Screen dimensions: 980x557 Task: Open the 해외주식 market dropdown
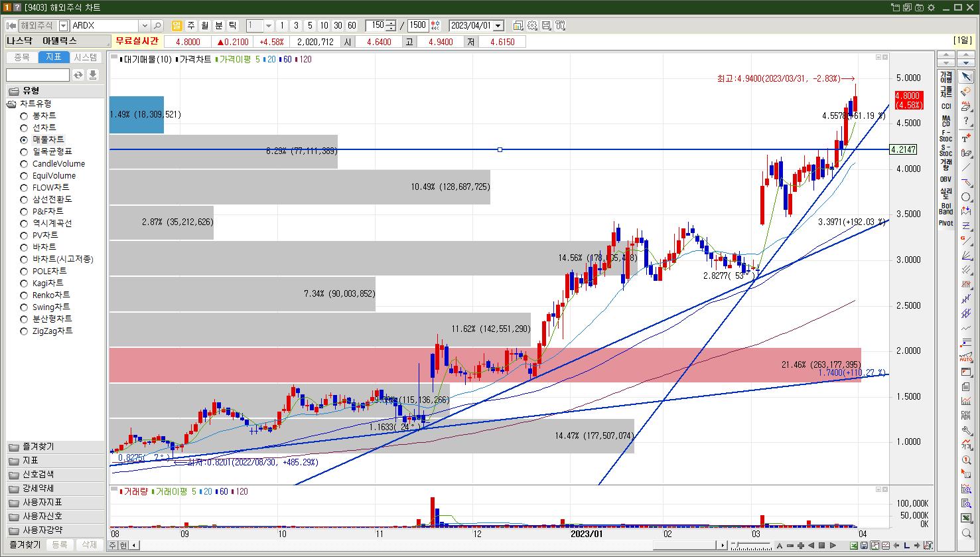[63, 25]
